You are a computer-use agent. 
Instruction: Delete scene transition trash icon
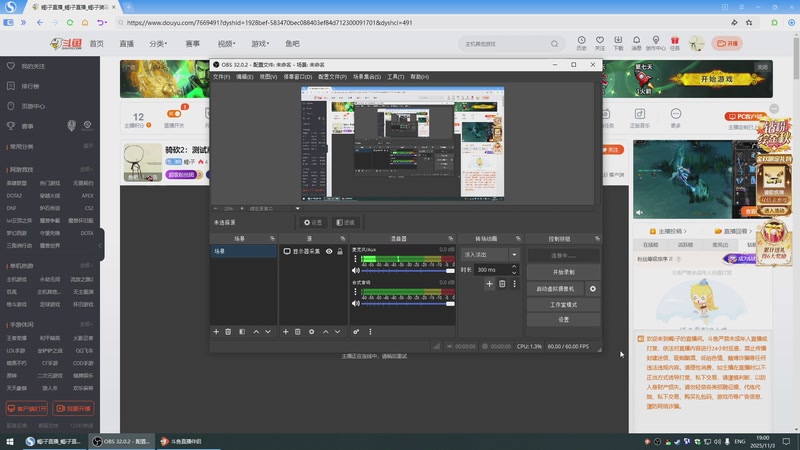tap(502, 284)
